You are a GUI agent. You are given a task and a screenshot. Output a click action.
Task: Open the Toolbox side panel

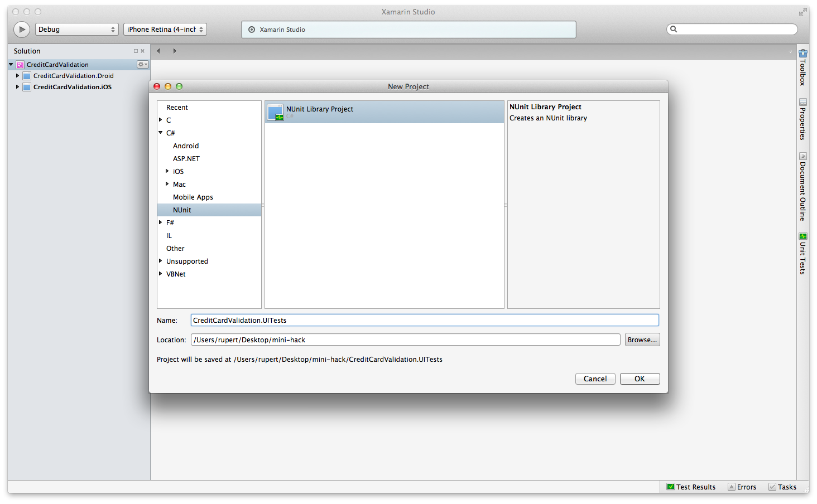[802, 67]
